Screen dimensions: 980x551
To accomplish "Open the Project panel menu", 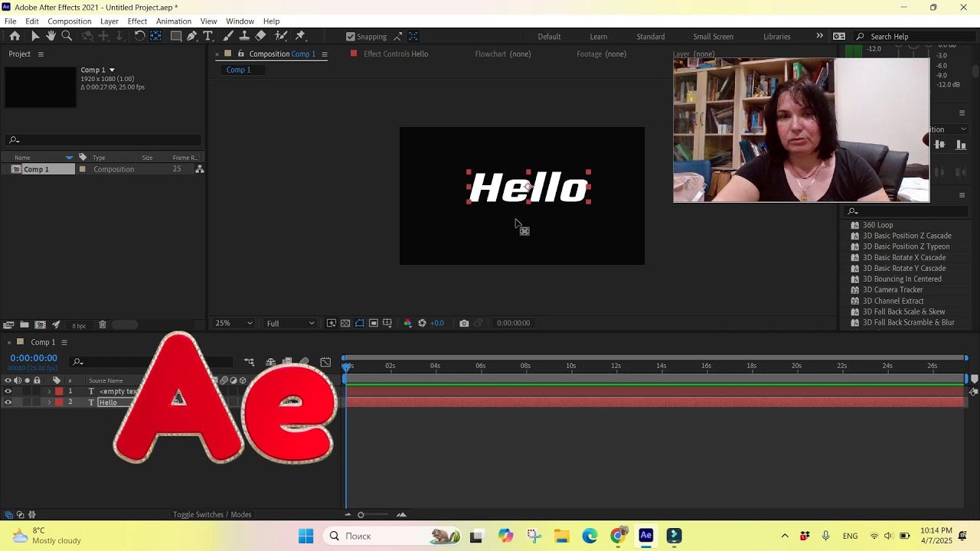I will click(41, 54).
